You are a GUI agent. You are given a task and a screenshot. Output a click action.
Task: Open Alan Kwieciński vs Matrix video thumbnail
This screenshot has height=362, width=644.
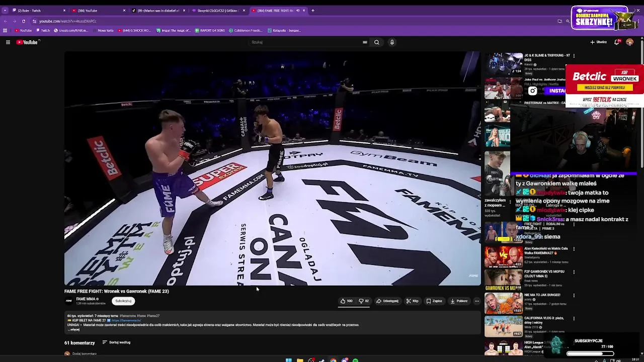[x=503, y=256]
